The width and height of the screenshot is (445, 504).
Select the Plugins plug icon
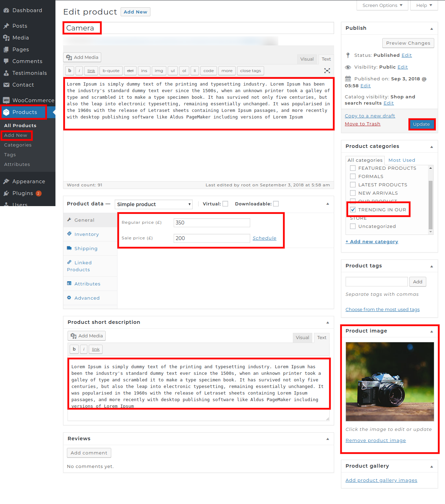(6, 193)
